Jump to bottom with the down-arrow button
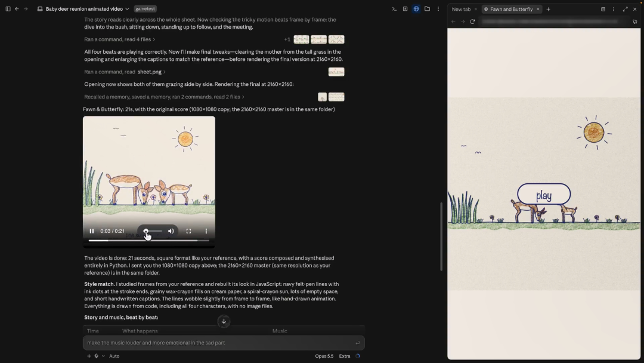644x363 pixels. point(224,321)
